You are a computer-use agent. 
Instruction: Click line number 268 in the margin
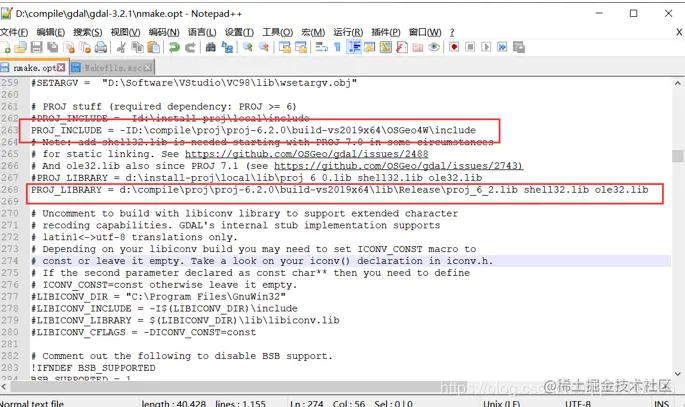pos(10,190)
